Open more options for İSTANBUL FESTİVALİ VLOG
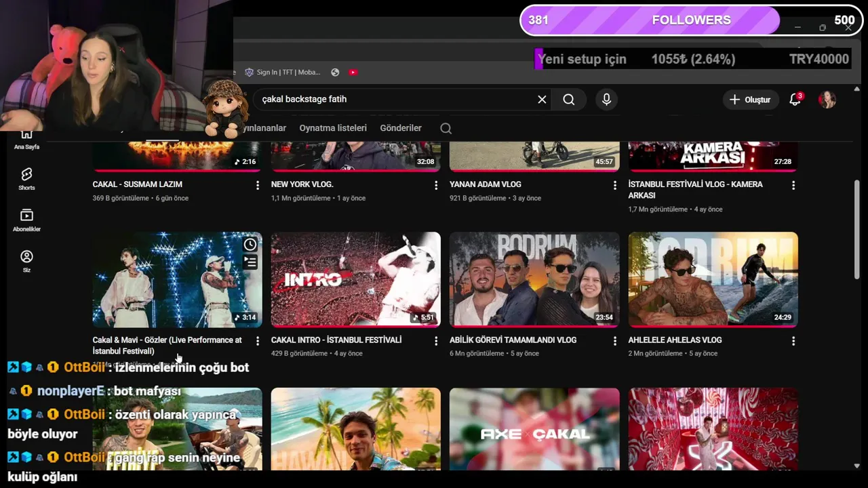Screen dimensions: 868x488 [x=793, y=185]
